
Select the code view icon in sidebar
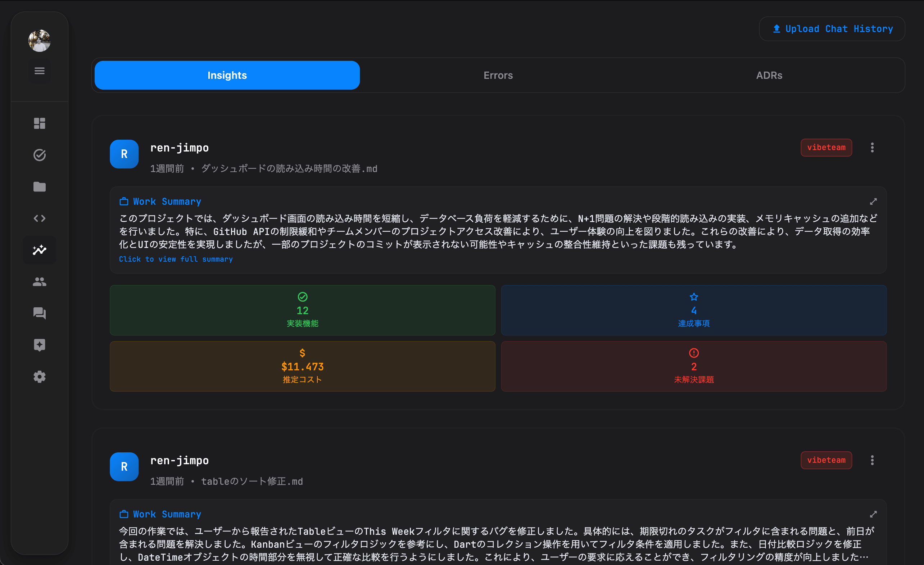click(x=39, y=218)
